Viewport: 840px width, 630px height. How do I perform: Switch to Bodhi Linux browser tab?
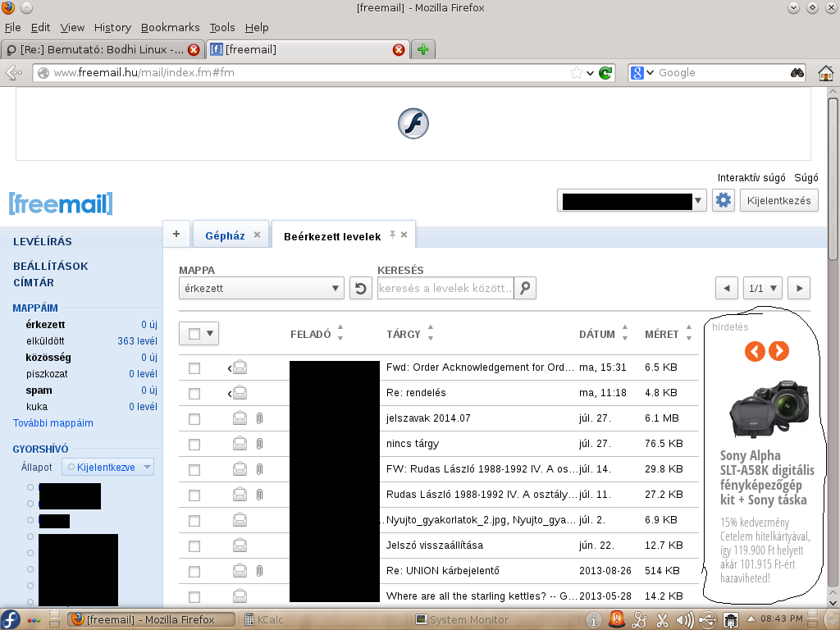102,50
